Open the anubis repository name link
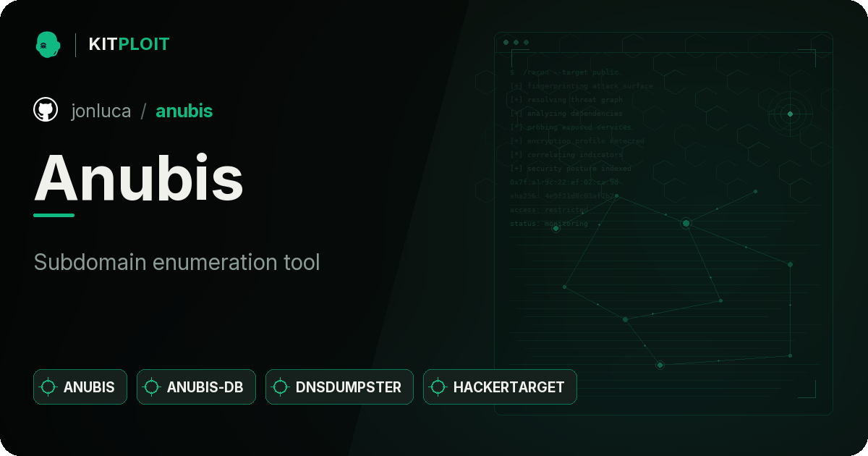The height and width of the screenshot is (456, 868). click(184, 111)
